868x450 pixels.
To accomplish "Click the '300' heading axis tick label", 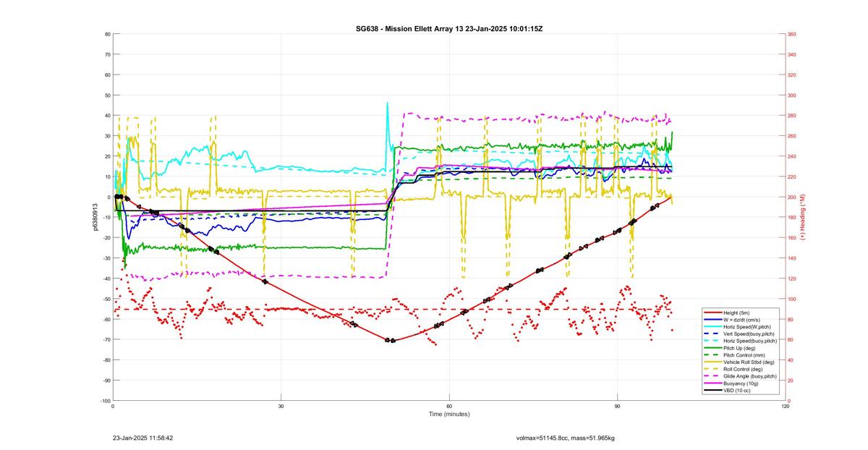I will (x=792, y=95).
